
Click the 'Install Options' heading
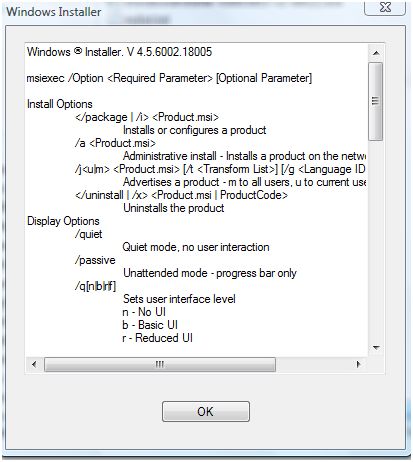point(60,104)
